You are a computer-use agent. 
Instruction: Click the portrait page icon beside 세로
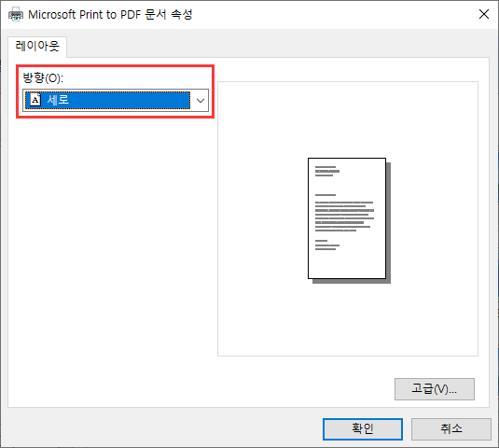coord(35,100)
